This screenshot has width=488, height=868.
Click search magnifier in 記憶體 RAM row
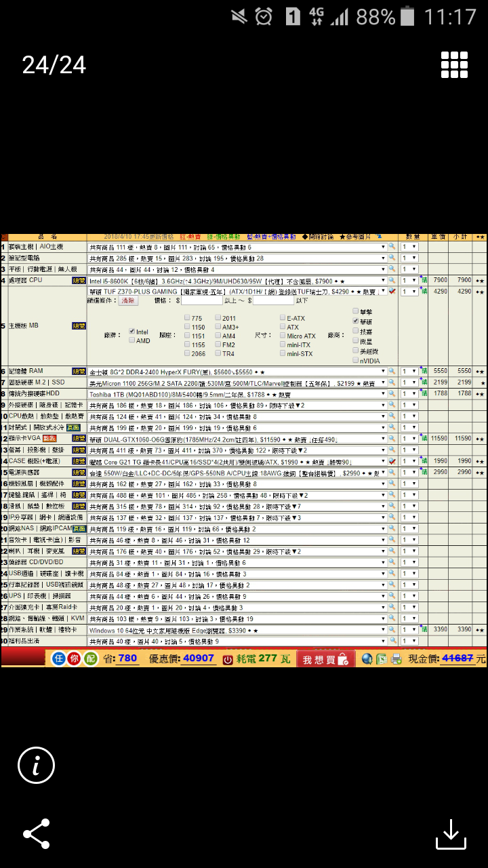coord(392,372)
